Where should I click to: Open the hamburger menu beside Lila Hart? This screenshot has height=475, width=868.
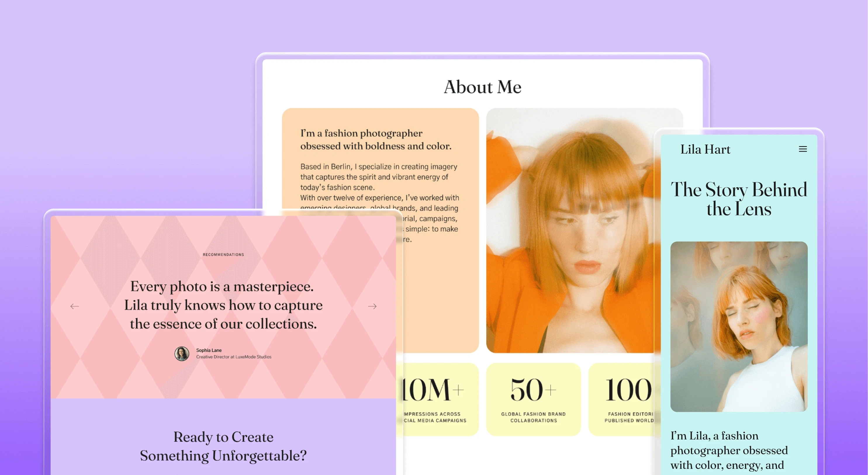(x=803, y=149)
